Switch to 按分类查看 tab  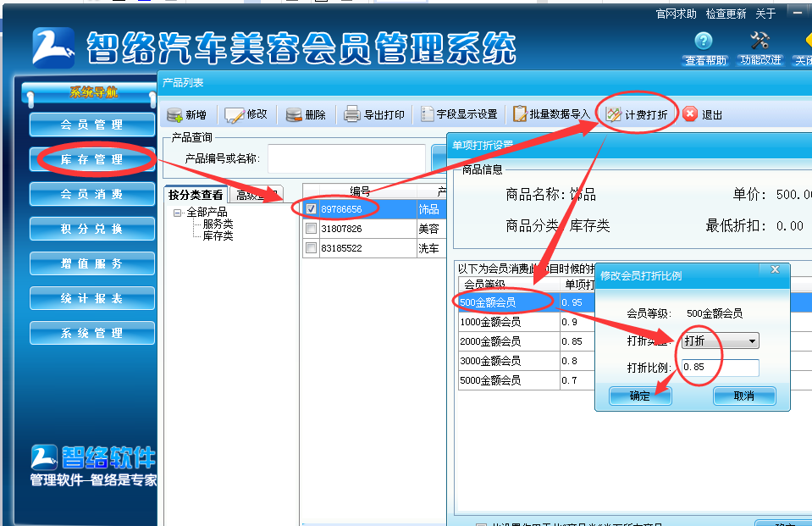pyautogui.click(x=196, y=195)
